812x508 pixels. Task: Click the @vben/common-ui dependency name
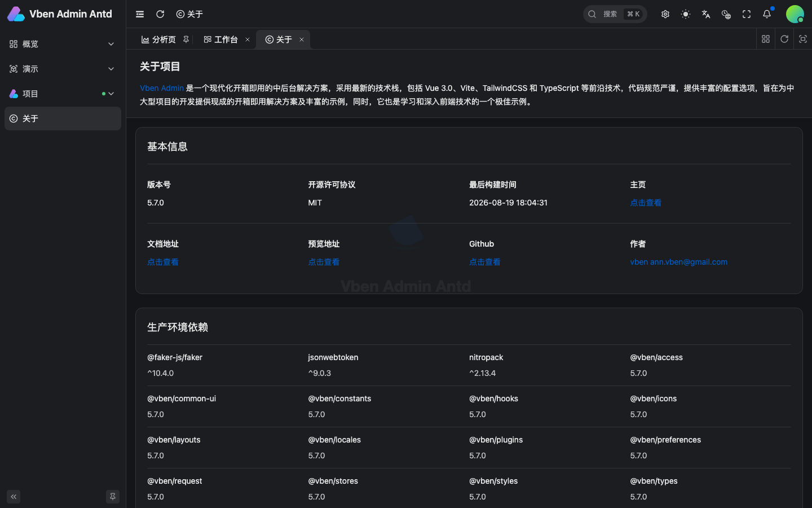pos(182,398)
